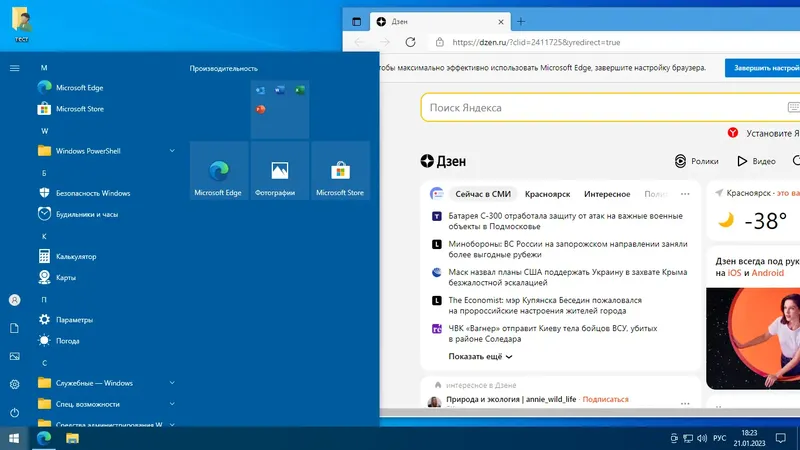The width and height of the screenshot is (800, 450).
Task: Open more options dots in news card
Action: pyautogui.click(x=685, y=194)
